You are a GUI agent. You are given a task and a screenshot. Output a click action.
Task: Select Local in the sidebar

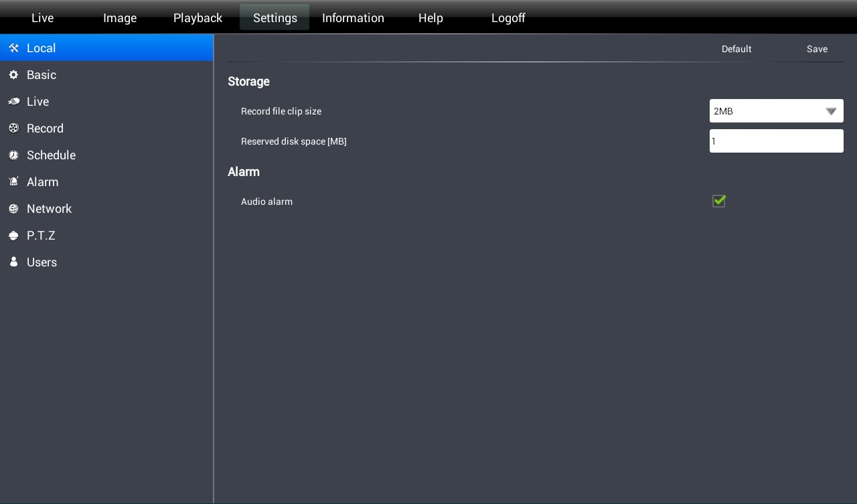tap(106, 48)
